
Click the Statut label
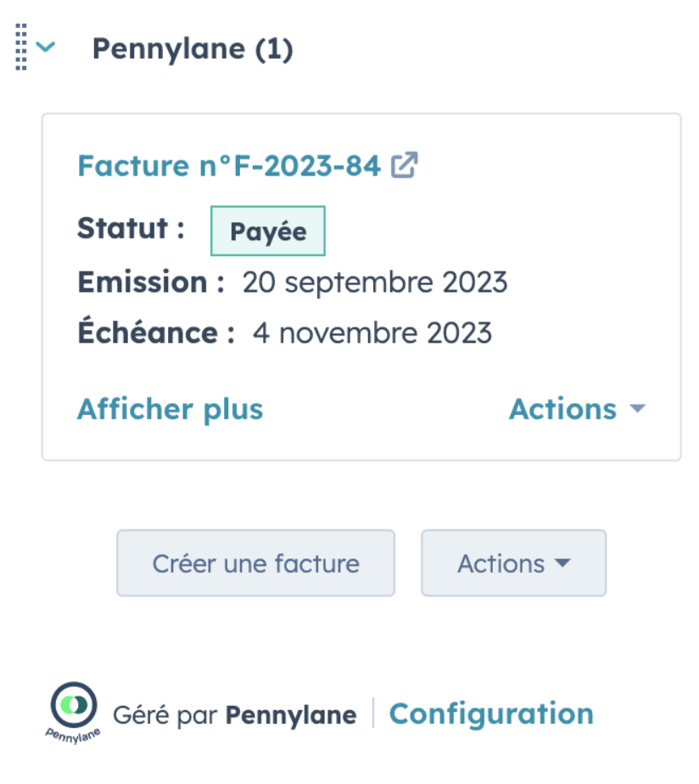tap(131, 228)
